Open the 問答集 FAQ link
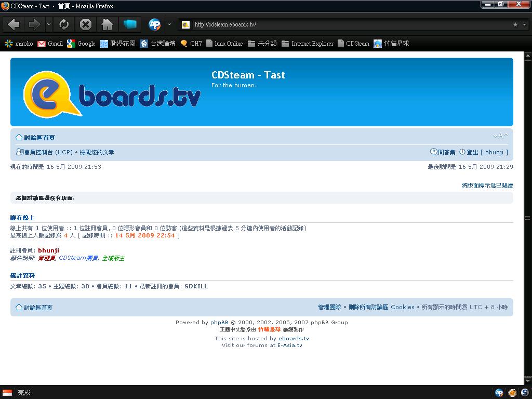532x399 pixels. 443,152
